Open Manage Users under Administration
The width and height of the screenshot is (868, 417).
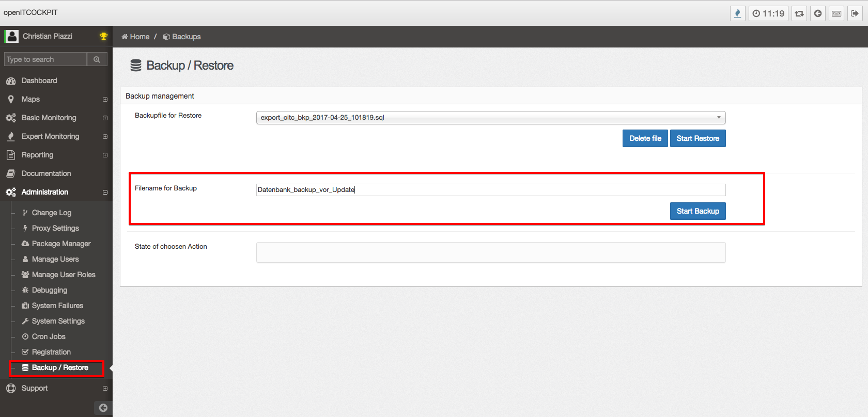click(55, 259)
